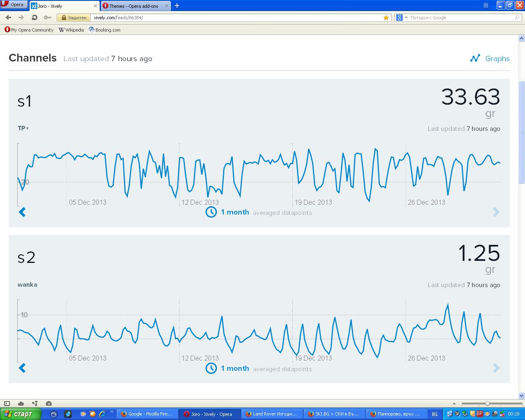
Task: Go to previous period in s1 graph
Action: tap(23, 212)
